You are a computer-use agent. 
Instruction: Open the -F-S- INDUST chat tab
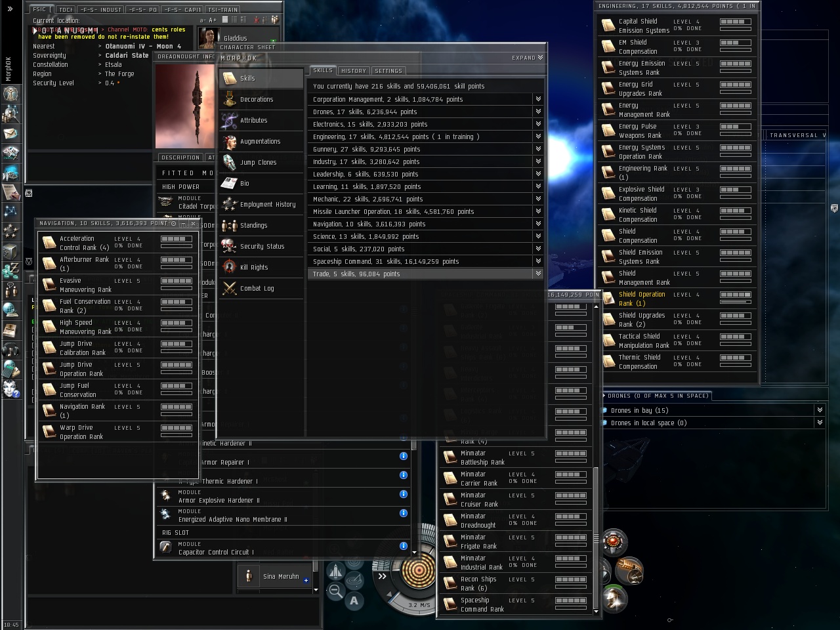click(101, 10)
